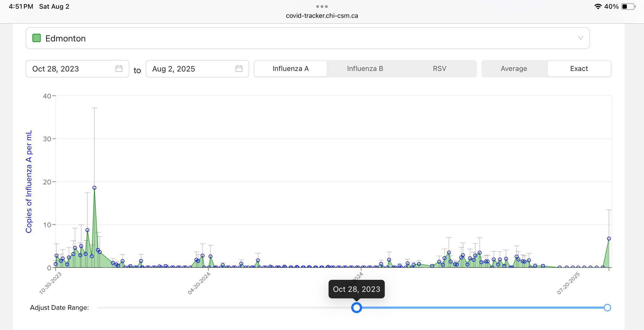This screenshot has height=330, width=644.
Task: Tap the covid-tracker.chi-csm.ca address bar
Action: click(322, 16)
